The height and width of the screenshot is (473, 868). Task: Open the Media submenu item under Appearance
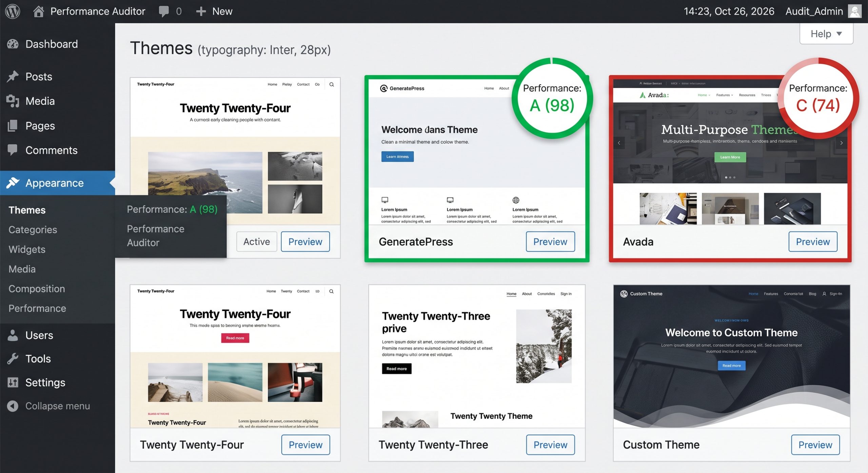[22, 269]
